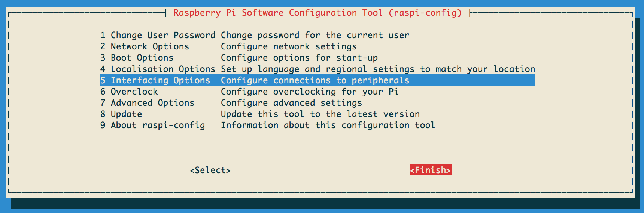Click the <Finish> button

click(430, 170)
